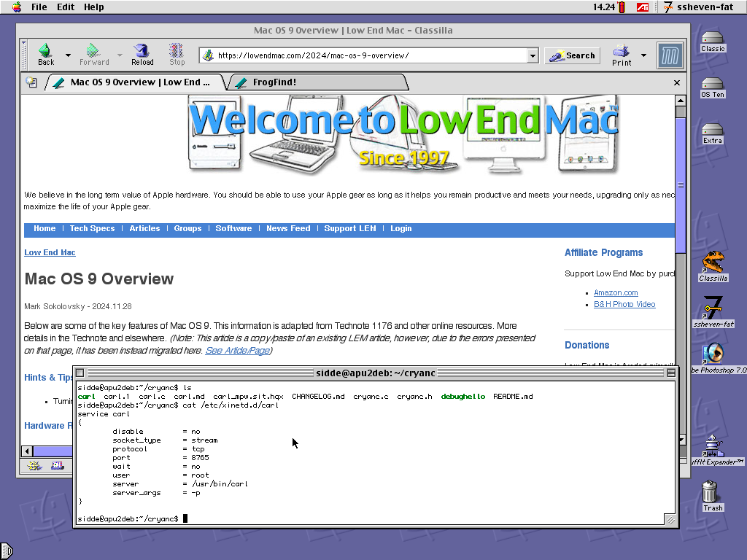Open the ssheven-fat application menu
747x560 pixels.
[698, 7]
